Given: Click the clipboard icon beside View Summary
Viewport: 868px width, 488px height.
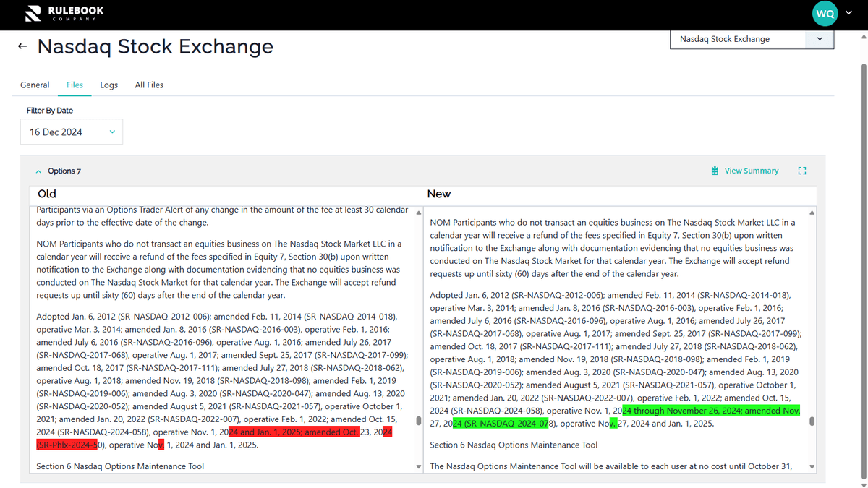Looking at the screenshot, I should tap(715, 170).
